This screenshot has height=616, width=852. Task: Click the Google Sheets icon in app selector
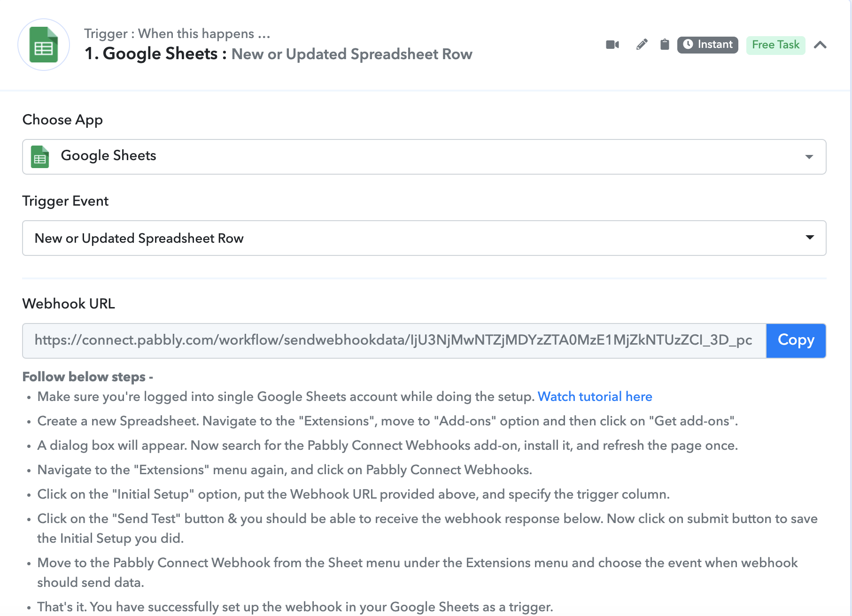(x=40, y=156)
